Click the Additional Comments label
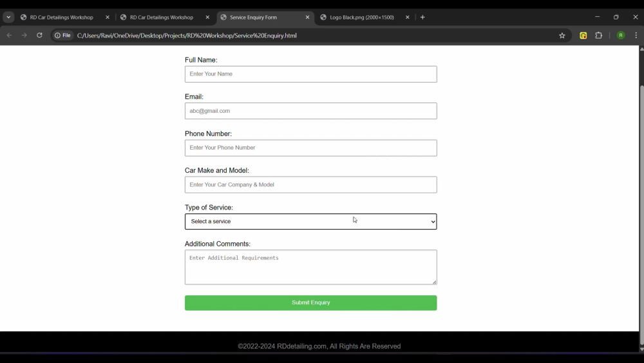Image resolution: width=644 pixels, height=363 pixels. [x=218, y=244]
